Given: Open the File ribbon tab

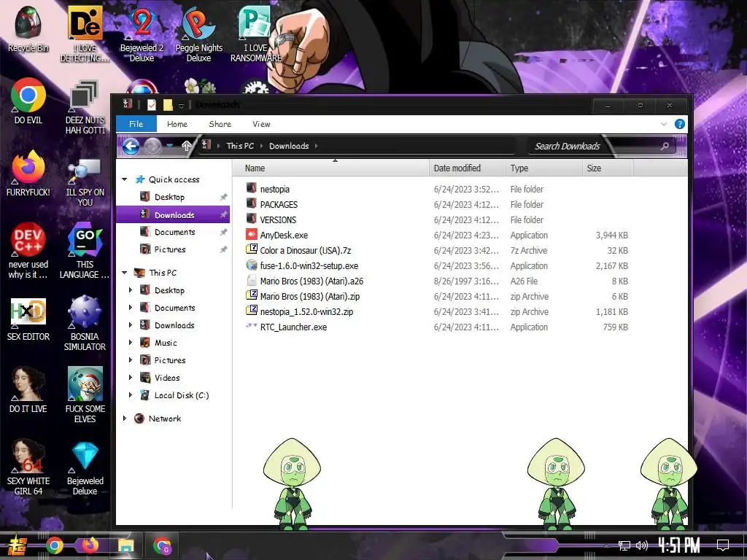Looking at the screenshot, I should (136, 124).
